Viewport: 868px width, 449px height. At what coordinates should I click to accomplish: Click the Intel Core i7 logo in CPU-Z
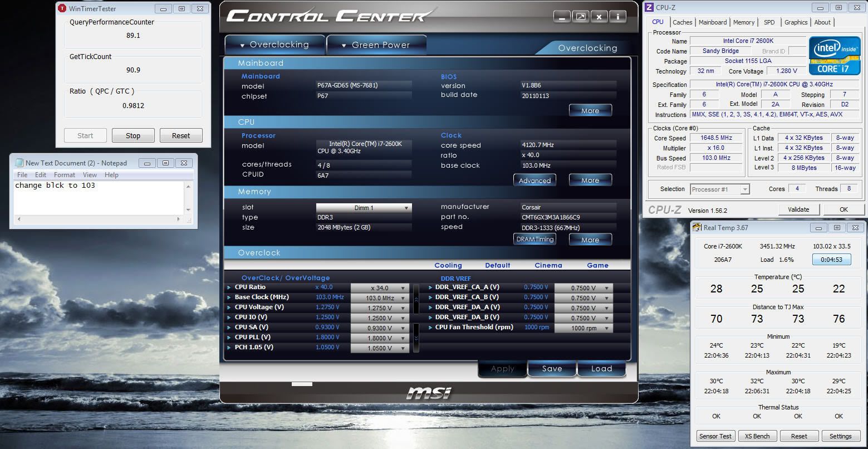point(834,55)
